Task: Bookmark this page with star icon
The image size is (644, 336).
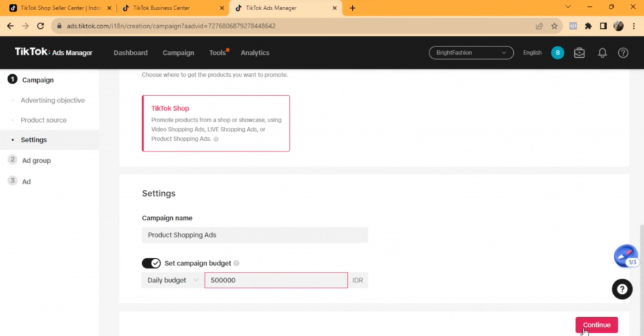Action: tap(554, 26)
